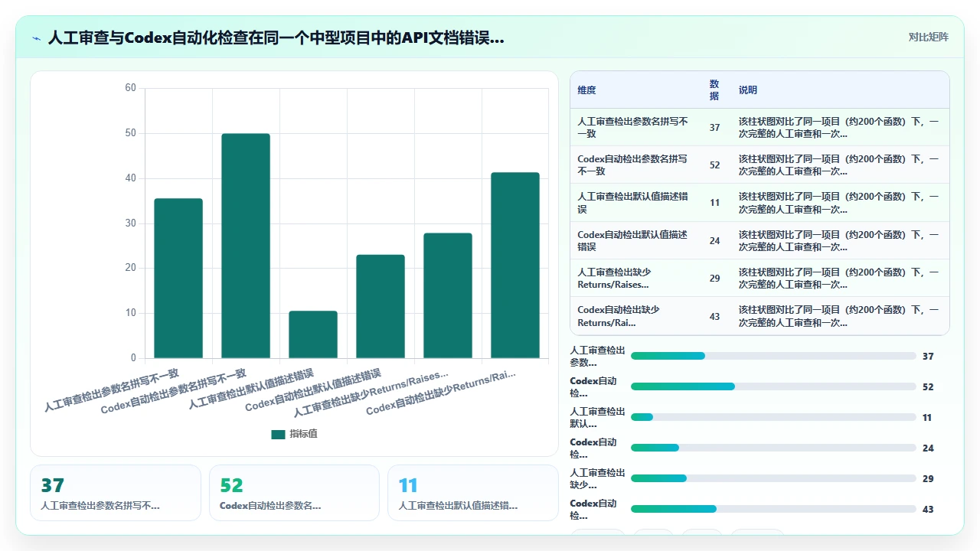This screenshot has width=980, height=551.
Task: Select the chart bar for Codex自动检出默认值描述错误
Action: coord(381,306)
